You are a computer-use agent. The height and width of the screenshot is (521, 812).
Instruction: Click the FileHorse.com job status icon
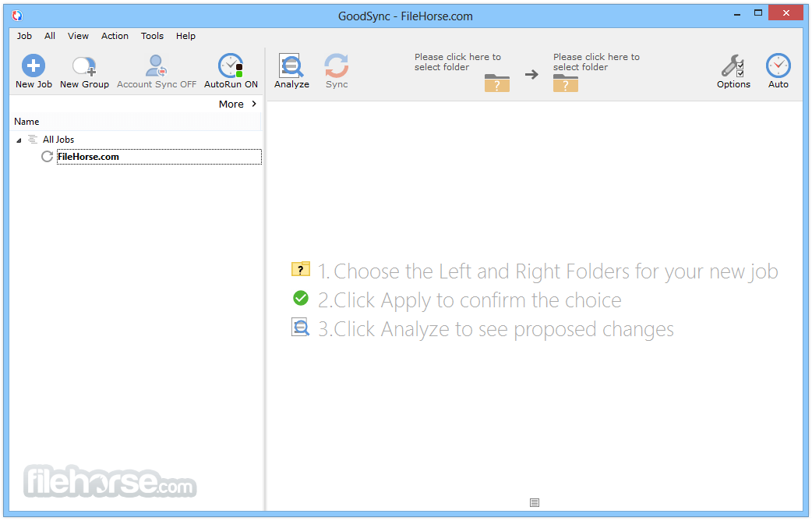tap(47, 157)
